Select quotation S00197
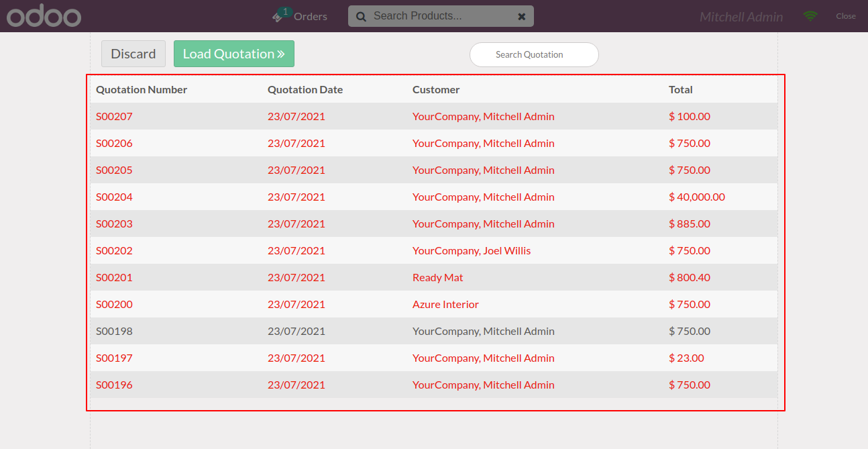Screen dimensions: 868x449 [x=434, y=358]
